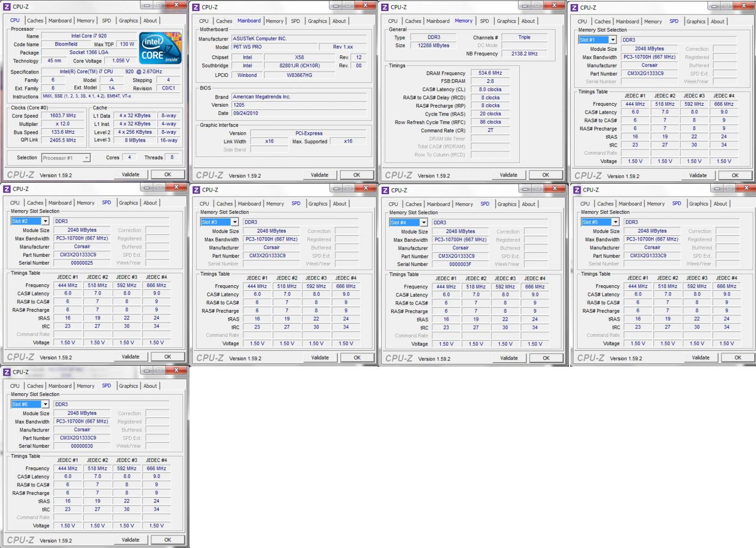Click the core voltage value "1.056 V"
Viewport: 756px width, 548px height.
[121, 61]
